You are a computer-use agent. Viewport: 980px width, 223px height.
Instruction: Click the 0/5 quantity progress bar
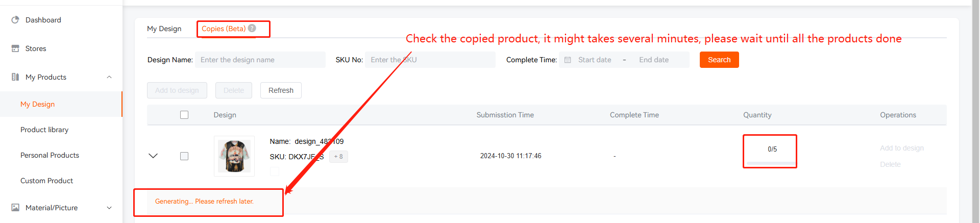point(770,163)
